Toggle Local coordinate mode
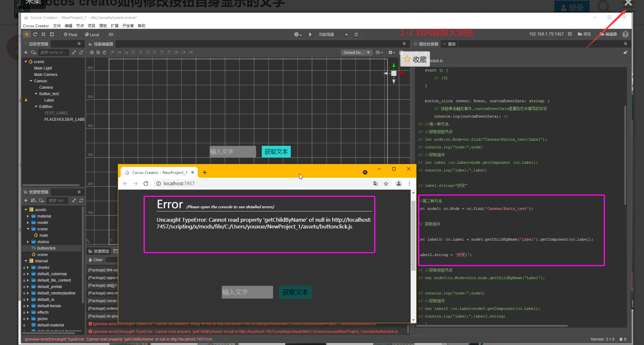The height and width of the screenshot is (345, 644). point(92,35)
